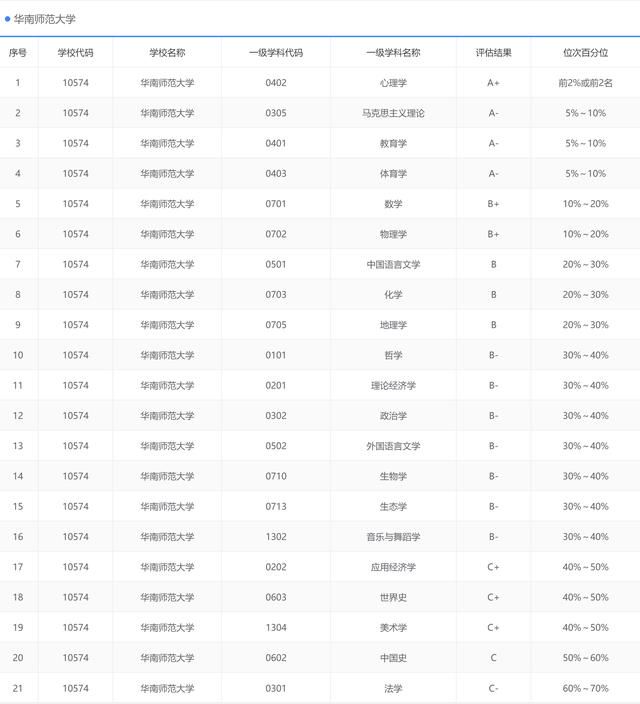The width and height of the screenshot is (640, 704).
Task: Select the 生态学 subject cell
Action: [393, 506]
